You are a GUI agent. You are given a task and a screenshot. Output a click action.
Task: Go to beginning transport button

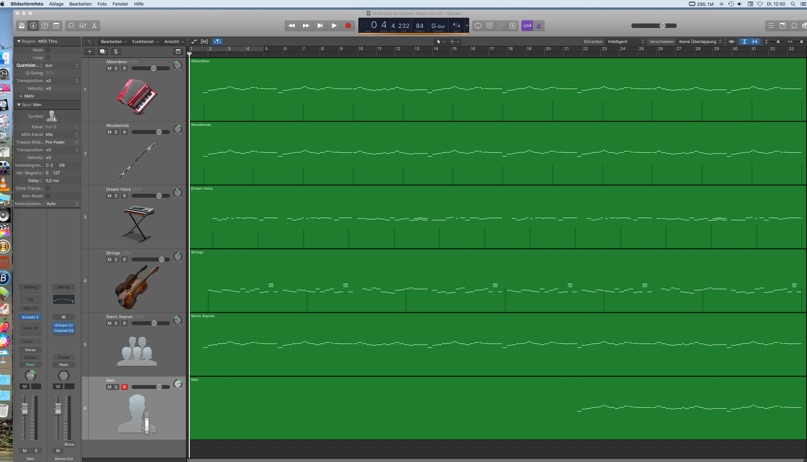click(320, 25)
